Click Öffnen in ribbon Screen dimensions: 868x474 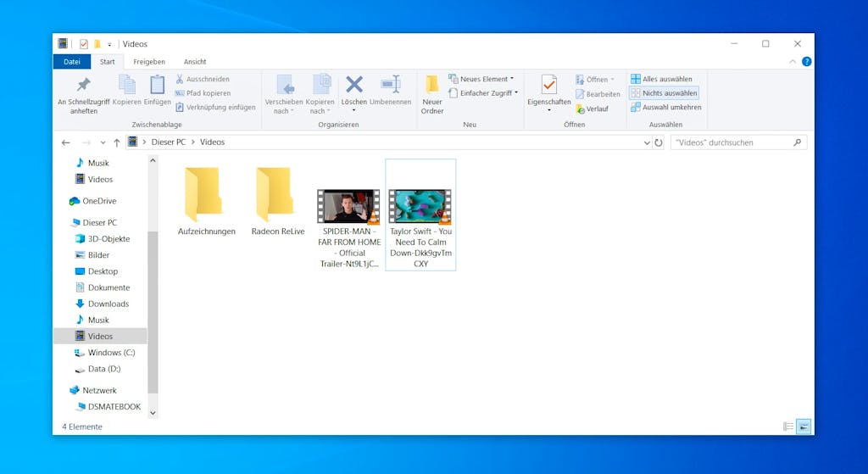pos(594,80)
